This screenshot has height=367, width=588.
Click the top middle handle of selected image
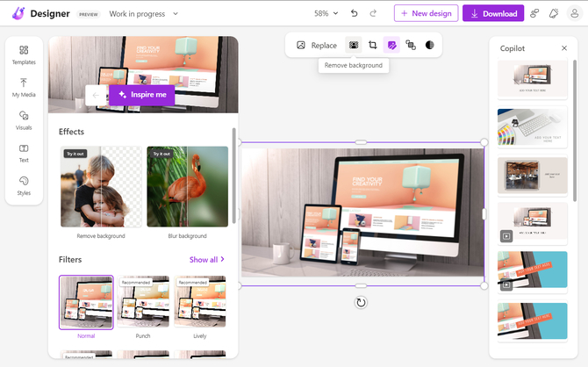[x=361, y=142]
